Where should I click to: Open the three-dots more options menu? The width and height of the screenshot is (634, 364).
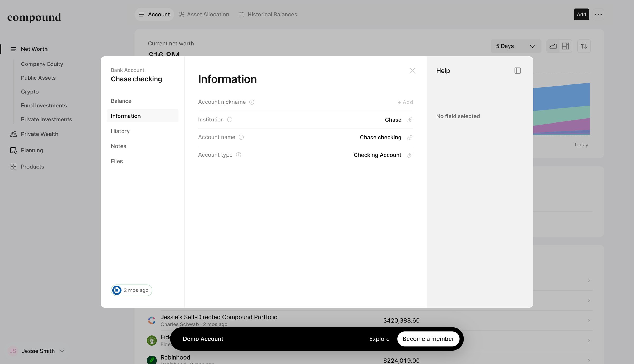pos(598,15)
